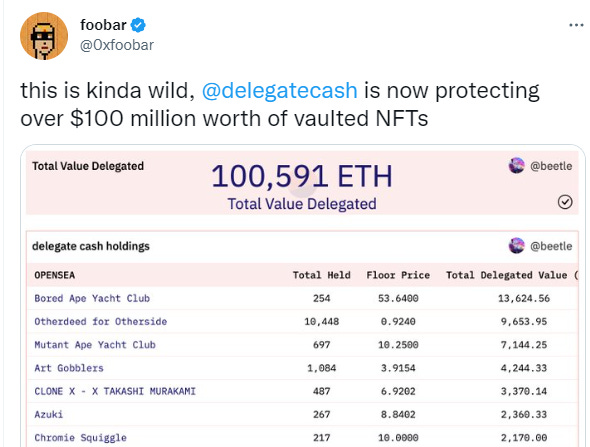Sort by Total Delegated Value column header
The image size is (590, 447).
tap(507, 275)
